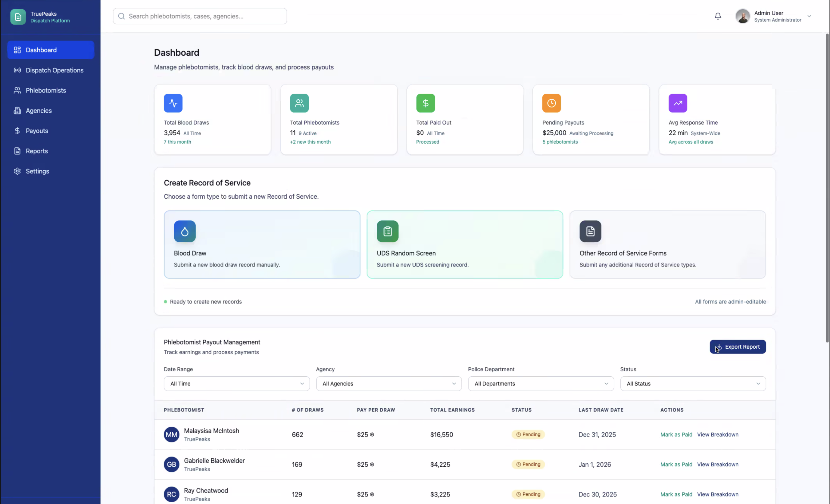Click the Other Record of Service document icon
The width and height of the screenshot is (830, 504).
click(590, 231)
